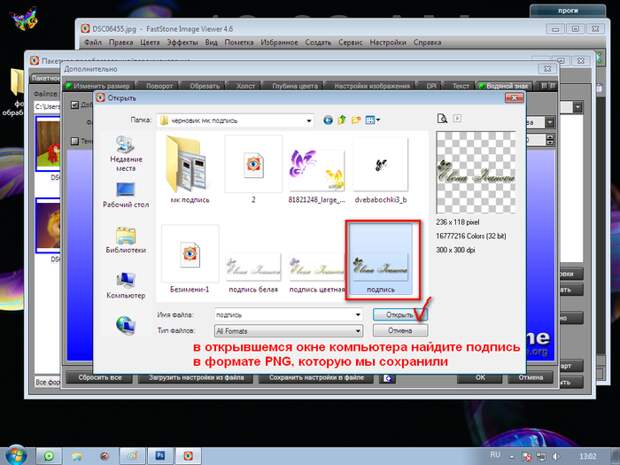Switch to the Обрезать tab
The image size is (620, 465).
click(204, 86)
